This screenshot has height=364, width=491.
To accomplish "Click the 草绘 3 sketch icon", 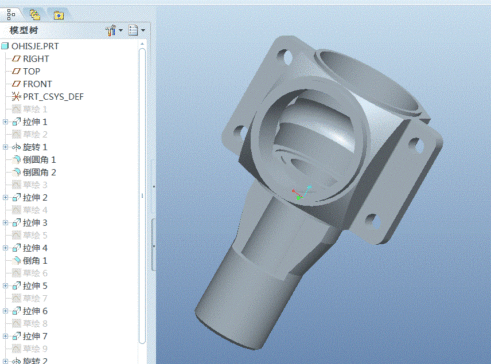I will [16, 185].
